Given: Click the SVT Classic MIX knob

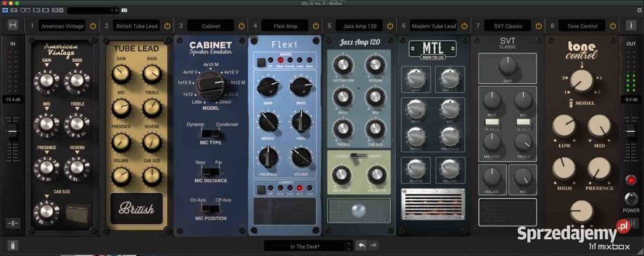Looking at the screenshot, I should pos(523,177).
